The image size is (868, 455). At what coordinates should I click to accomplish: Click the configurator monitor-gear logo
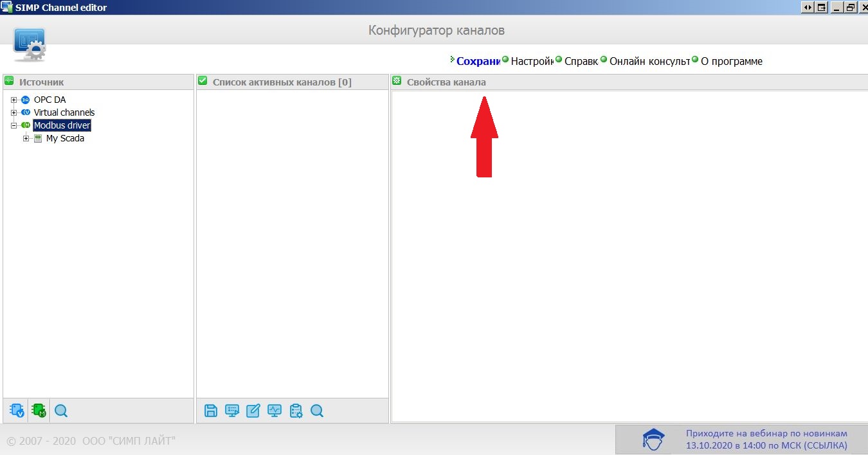point(30,44)
